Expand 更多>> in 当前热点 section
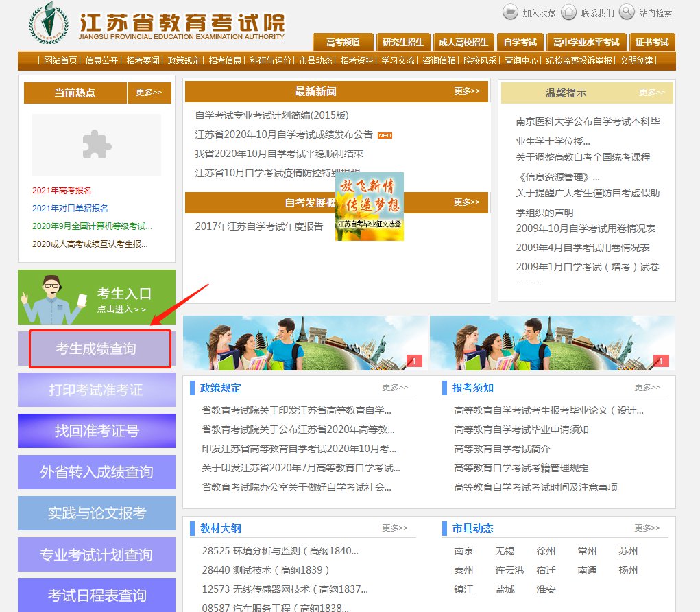Screen dimensions: 700x612 pos(149,93)
